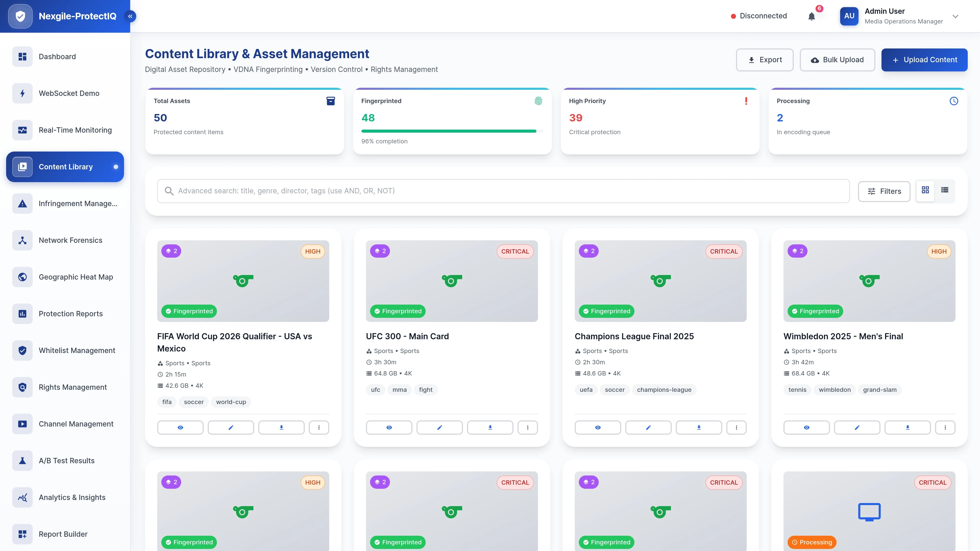This screenshot has width=980, height=551.
Task: Click the advanced search input field
Action: (457, 191)
